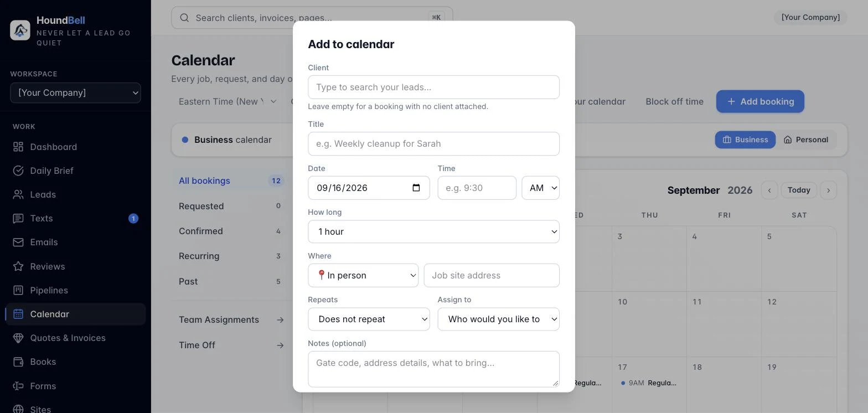Click the Job site address field
This screenshot has height=413, width=868.
pyautogui.click(x=492, y=275)
